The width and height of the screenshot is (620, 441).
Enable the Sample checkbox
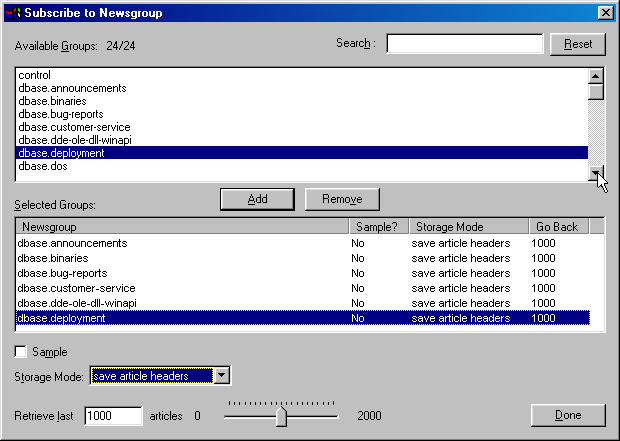point(22,352)
